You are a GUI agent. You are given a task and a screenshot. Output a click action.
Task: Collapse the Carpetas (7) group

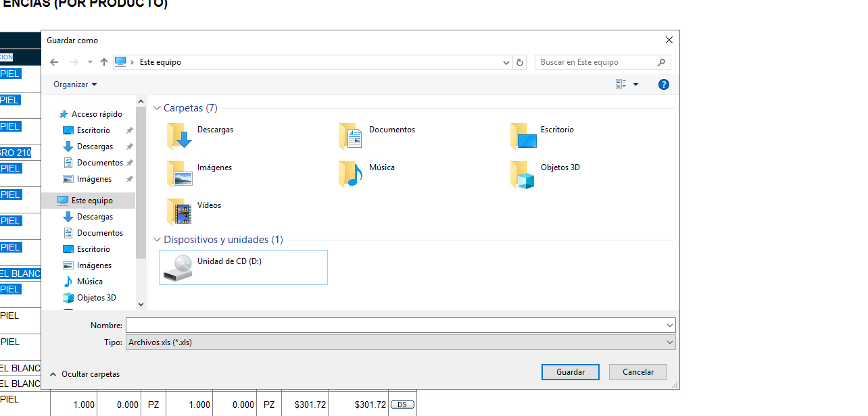pyautogui.click(x=158, y=108)
